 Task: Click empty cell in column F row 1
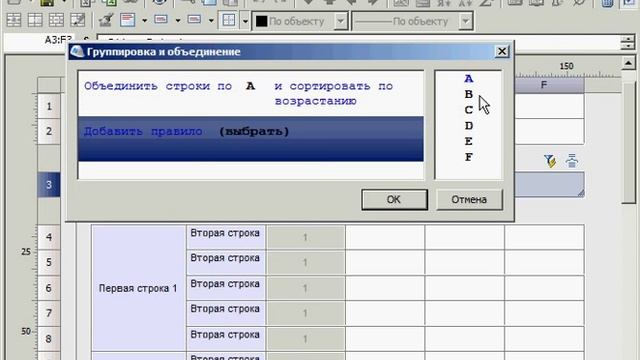pos(549,106)
